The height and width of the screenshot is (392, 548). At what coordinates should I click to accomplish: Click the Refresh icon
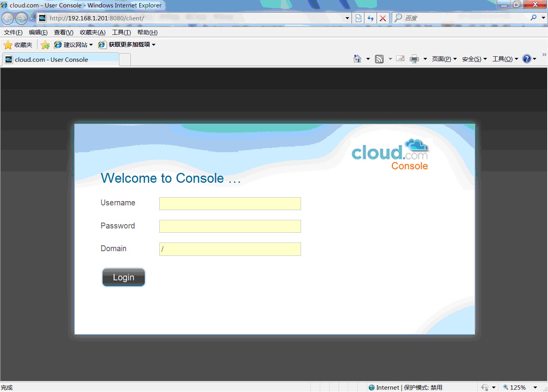click(x=370, y=18)
